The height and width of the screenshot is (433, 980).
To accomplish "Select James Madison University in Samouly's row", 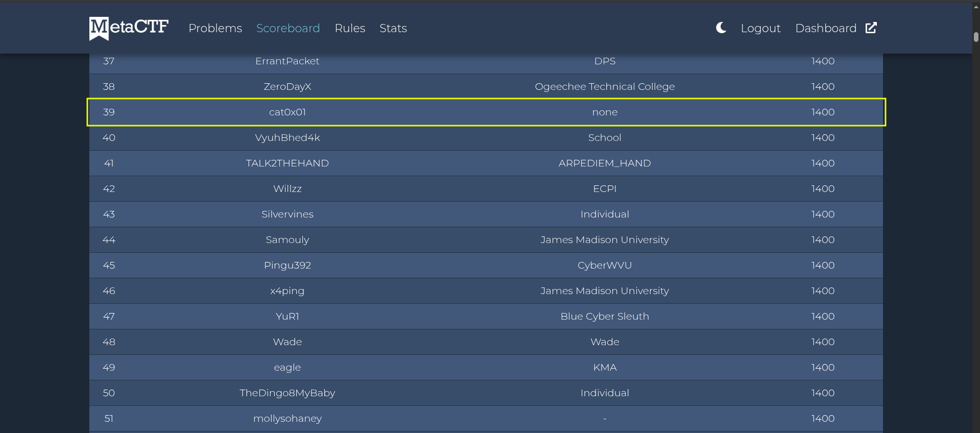I will point(605,240).
